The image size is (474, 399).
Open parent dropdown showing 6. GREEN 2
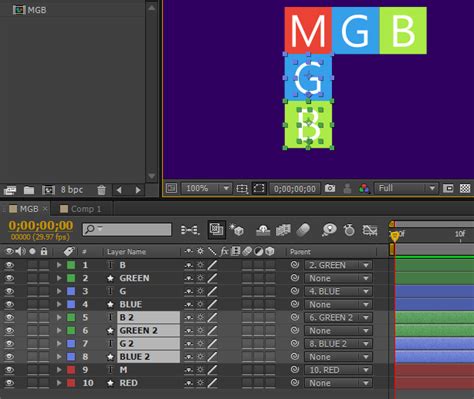338,318
